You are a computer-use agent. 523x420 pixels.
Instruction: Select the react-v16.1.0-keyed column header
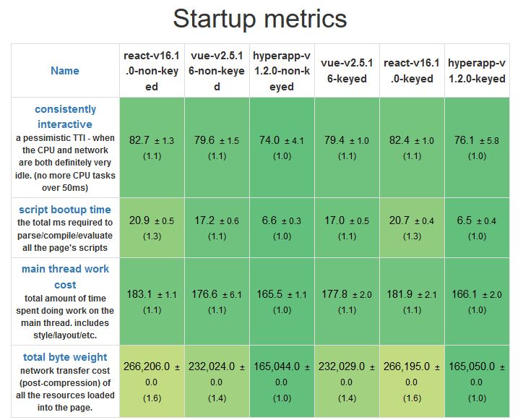pyautogui.click(x=412, y=71)
